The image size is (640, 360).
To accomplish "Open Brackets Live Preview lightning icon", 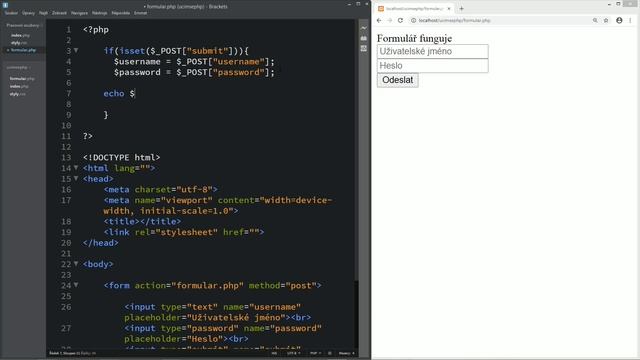I will (364, 28).
